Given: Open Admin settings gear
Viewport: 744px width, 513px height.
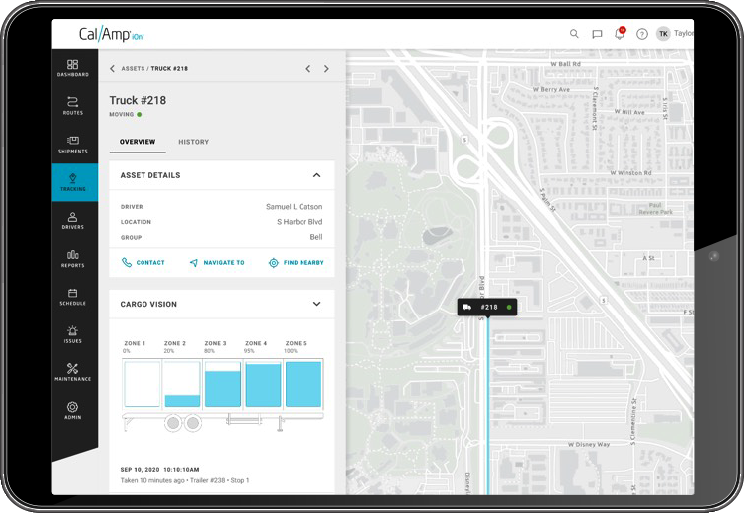Looking at the screenshot, I should [x=73, y=410].
